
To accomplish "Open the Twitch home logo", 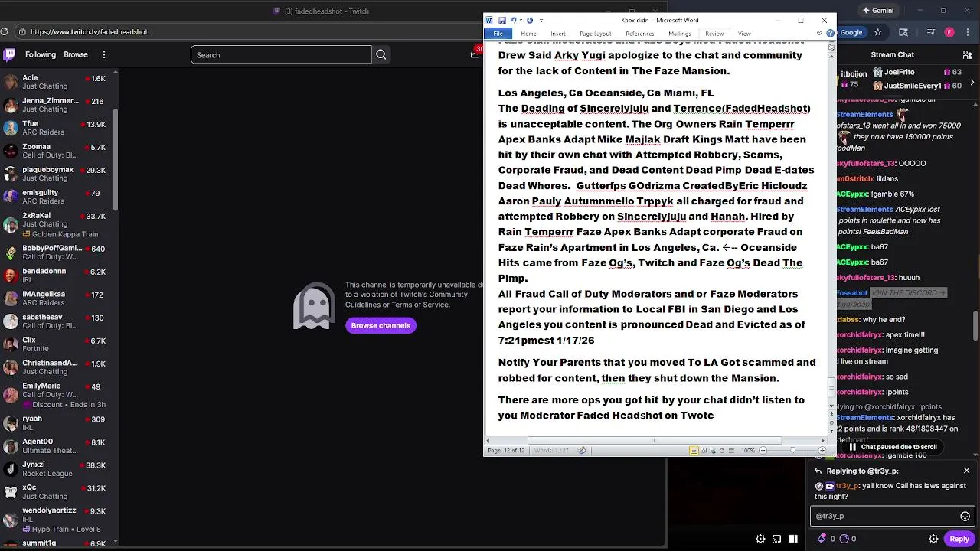I will click(x=9, y=54).
